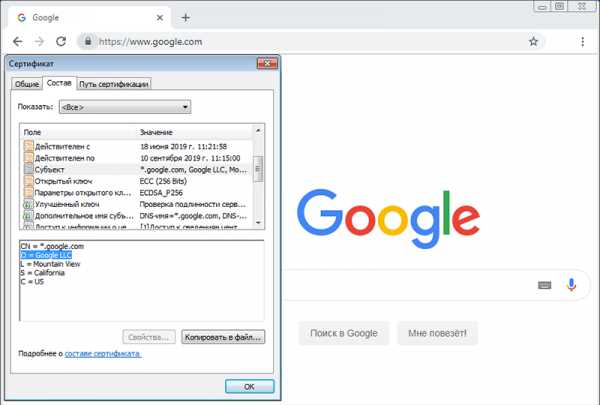Click the 'CN = *.google.com' line
This screenshot has width=600, height=405.
point(52,246)
